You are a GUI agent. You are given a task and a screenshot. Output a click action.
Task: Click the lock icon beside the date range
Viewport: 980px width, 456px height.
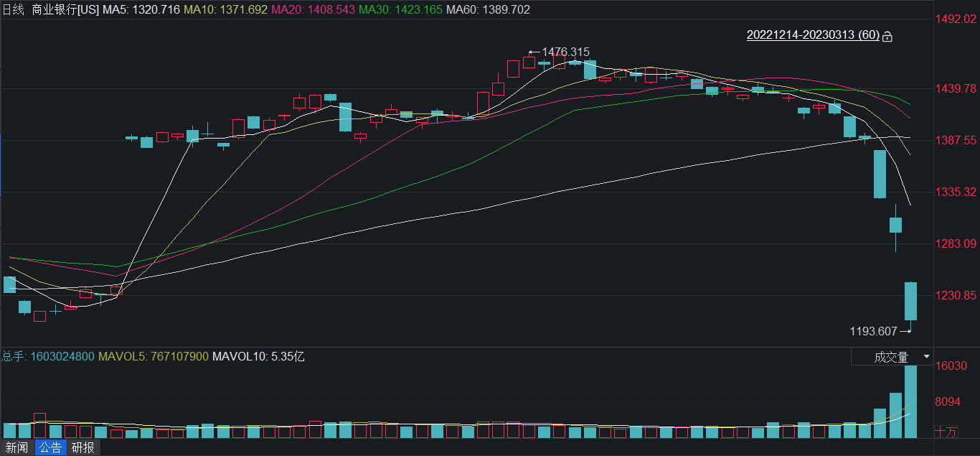(x=887, y=36)
